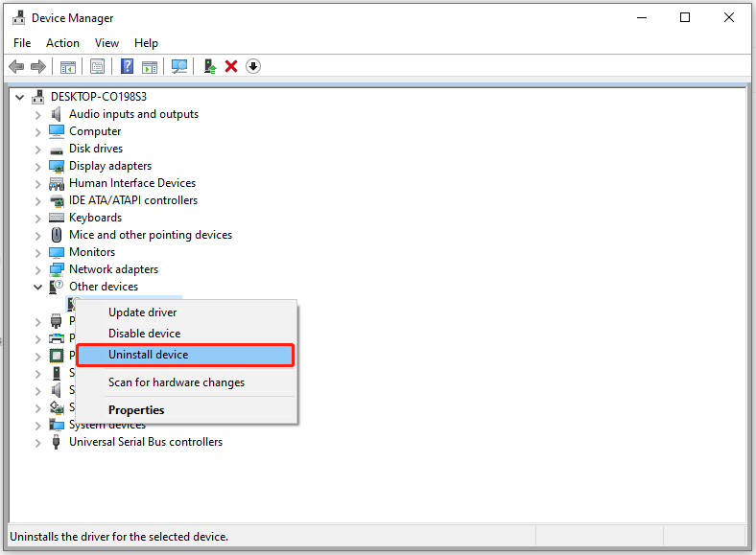Click the Device Manager title bar icon
Screen dimensions: 756x555
click(19, 18)
